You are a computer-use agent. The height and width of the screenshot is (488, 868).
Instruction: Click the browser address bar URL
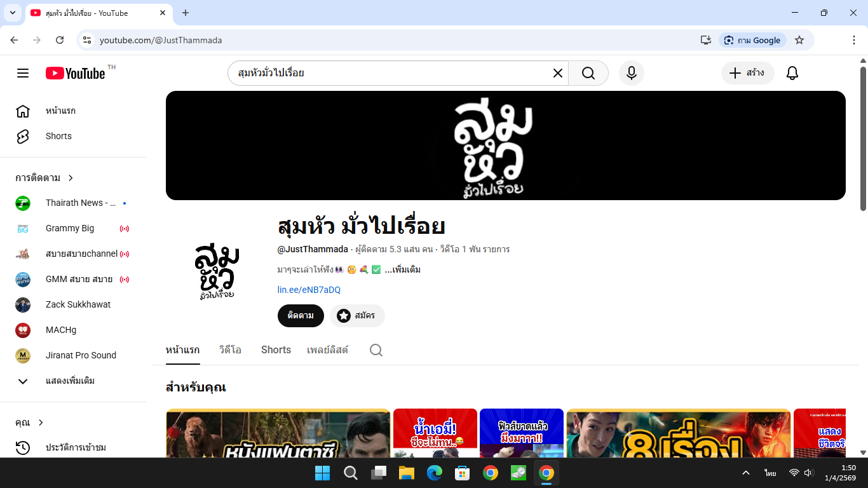pos(161,40)
